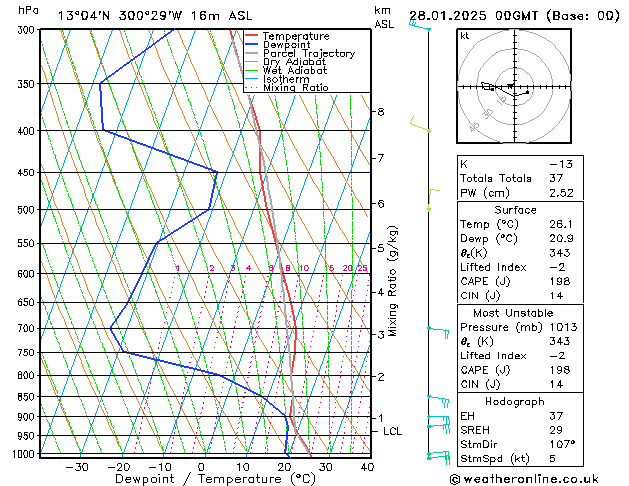
Task: Click the blue Dewpoint legend line
Action: coord(251,44)
